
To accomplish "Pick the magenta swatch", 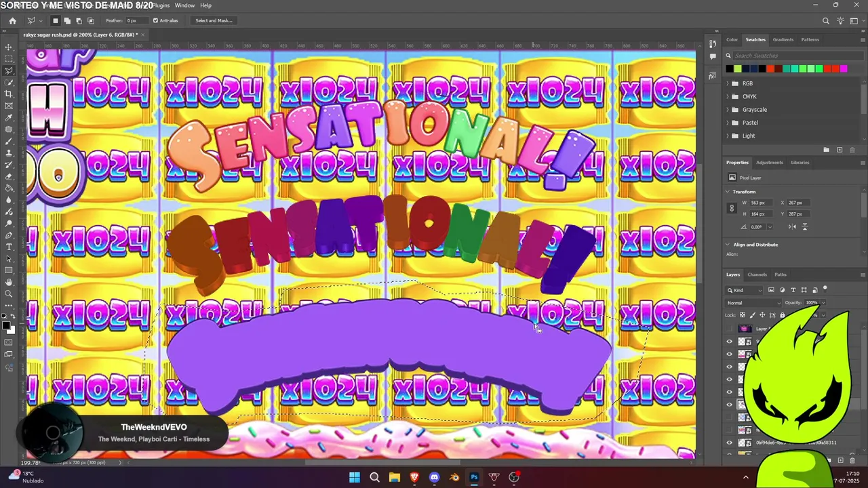I will point(844,68).
